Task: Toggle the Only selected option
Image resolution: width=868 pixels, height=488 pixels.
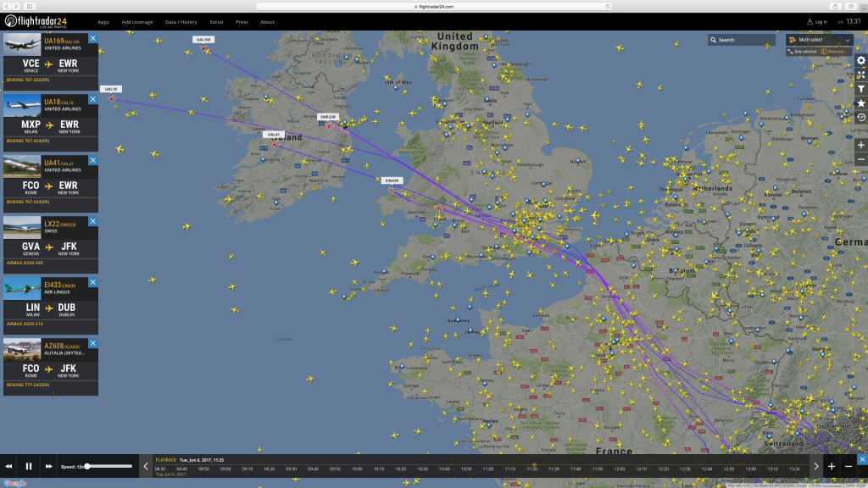Action: coord(802,52)
